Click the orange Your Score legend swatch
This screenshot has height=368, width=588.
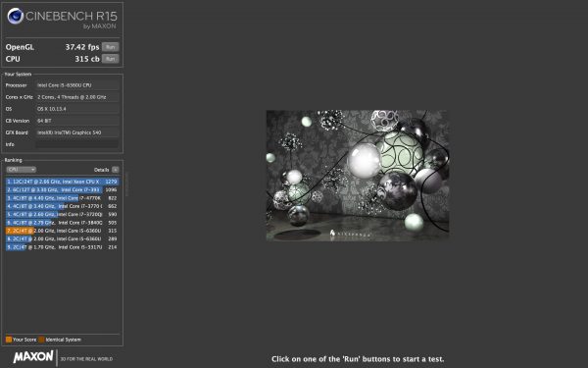pos(9,340)
